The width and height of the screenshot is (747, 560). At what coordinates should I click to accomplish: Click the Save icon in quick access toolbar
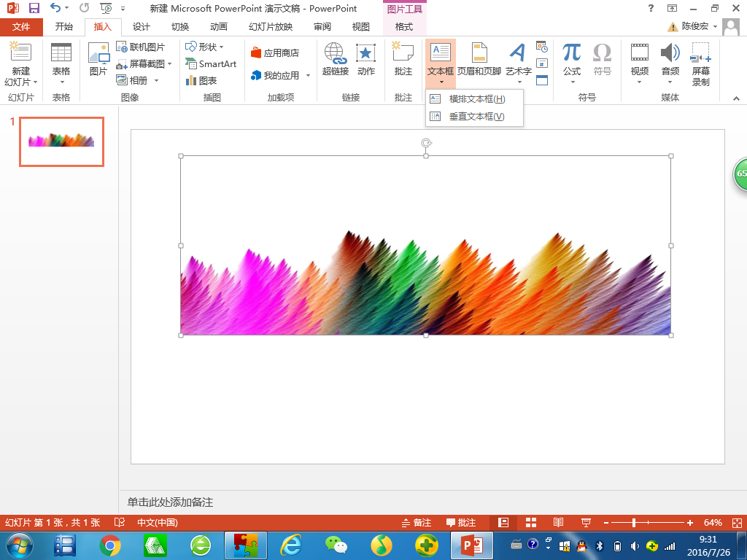click(x=34, y=8)
